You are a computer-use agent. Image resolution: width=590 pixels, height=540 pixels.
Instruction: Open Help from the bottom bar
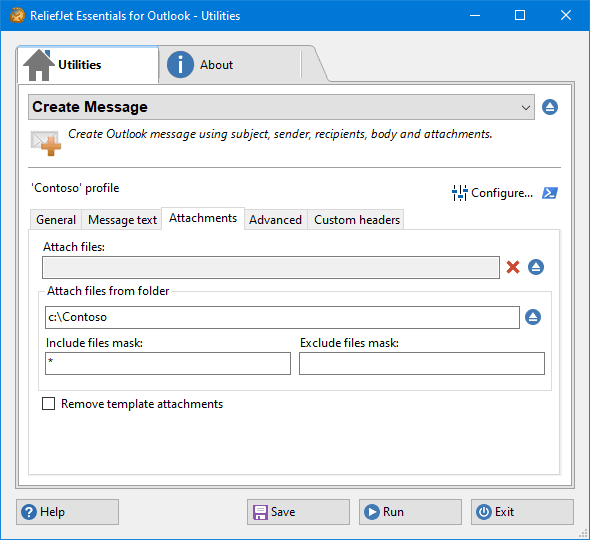(67, 512)
